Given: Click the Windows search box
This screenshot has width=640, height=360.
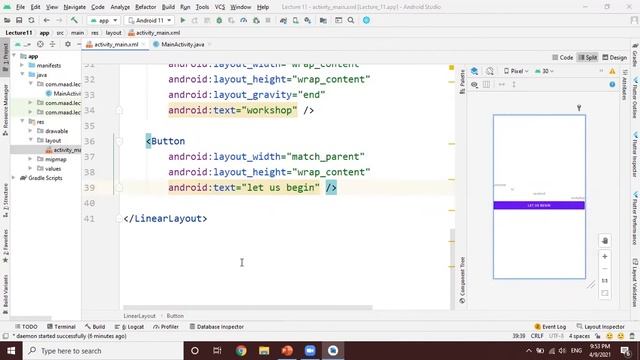Looking at the screenshot, I should pyautogui.click(x=103, y=351).
